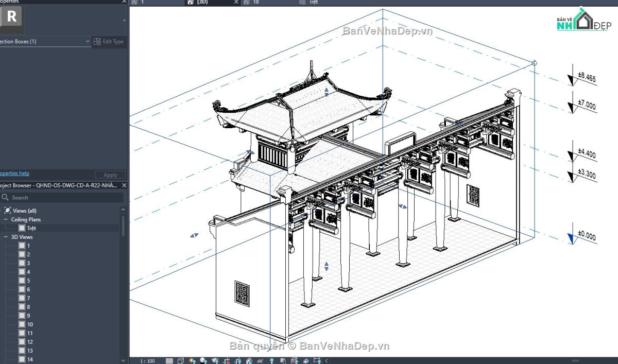The width and height of the screenshot is (618, 364).
Task: Click the lock 3D view house icon
Action: [249, 361]
